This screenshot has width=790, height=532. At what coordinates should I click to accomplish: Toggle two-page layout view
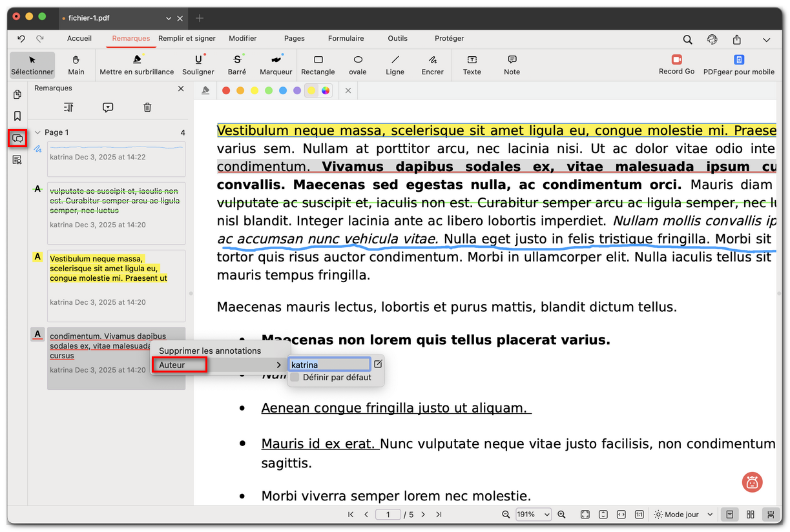click(x=750, y=515)
